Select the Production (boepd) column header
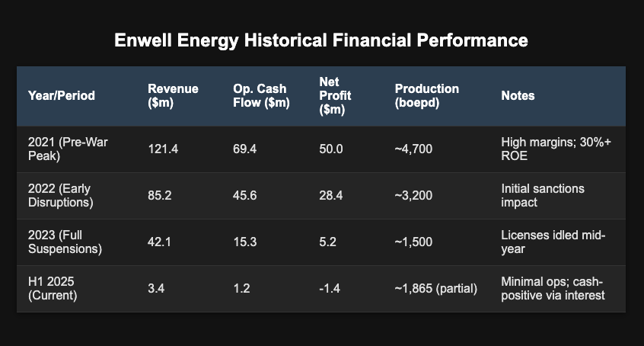This screenshot has width=644, height=346. pos(427,95)
